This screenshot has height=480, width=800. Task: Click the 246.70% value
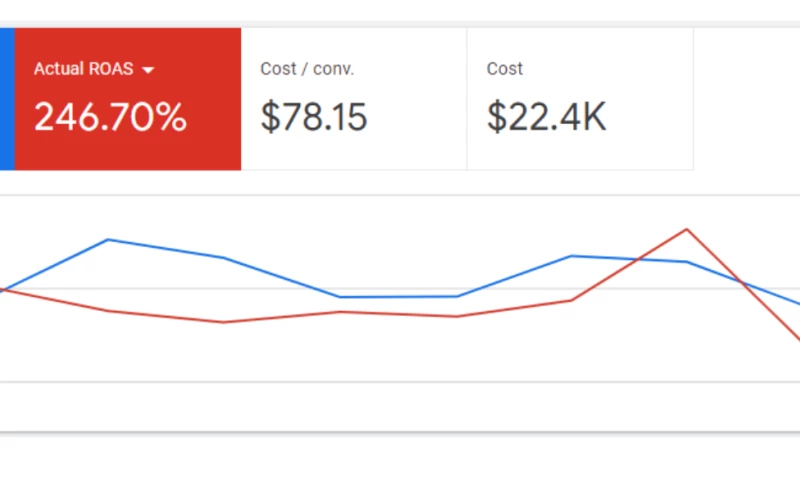pyautogui.click(x=110, y=117)
